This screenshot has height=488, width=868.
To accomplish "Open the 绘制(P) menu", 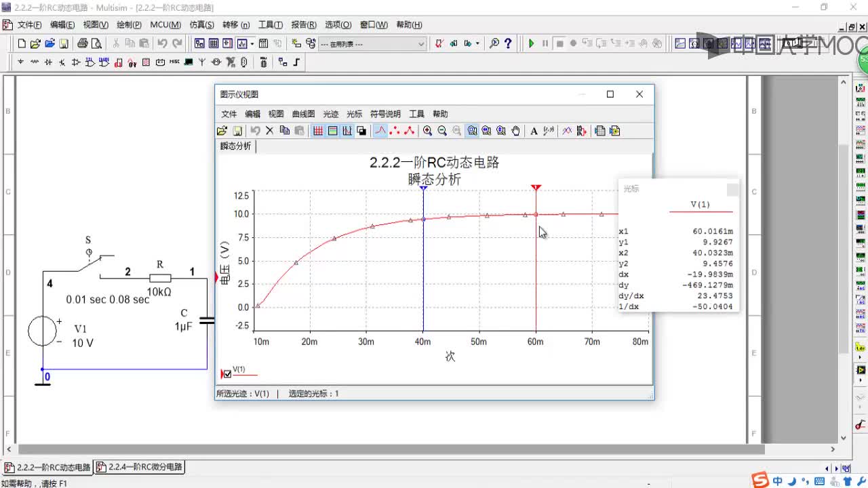I will [x=129, y=24].
